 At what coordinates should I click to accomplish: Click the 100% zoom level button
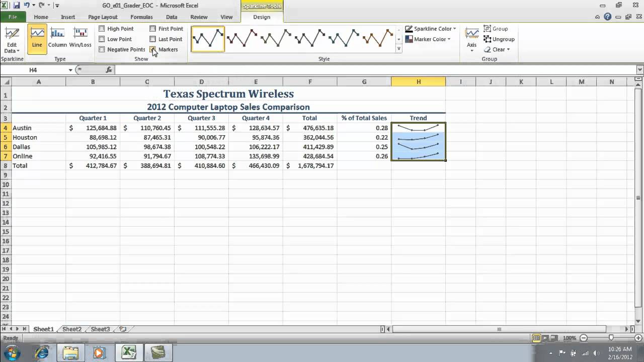pos(570,338)
